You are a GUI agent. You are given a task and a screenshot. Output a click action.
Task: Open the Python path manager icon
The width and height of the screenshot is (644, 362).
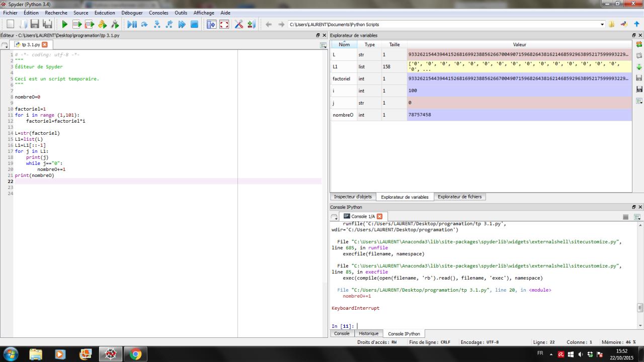(x=251, y=24)
